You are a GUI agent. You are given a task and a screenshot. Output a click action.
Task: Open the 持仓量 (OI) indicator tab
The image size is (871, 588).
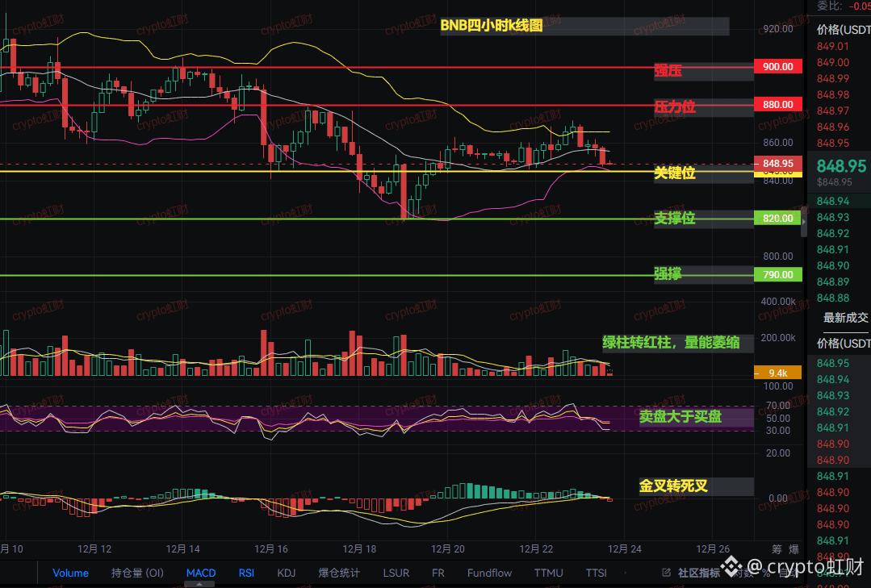(x=137, y=573)
